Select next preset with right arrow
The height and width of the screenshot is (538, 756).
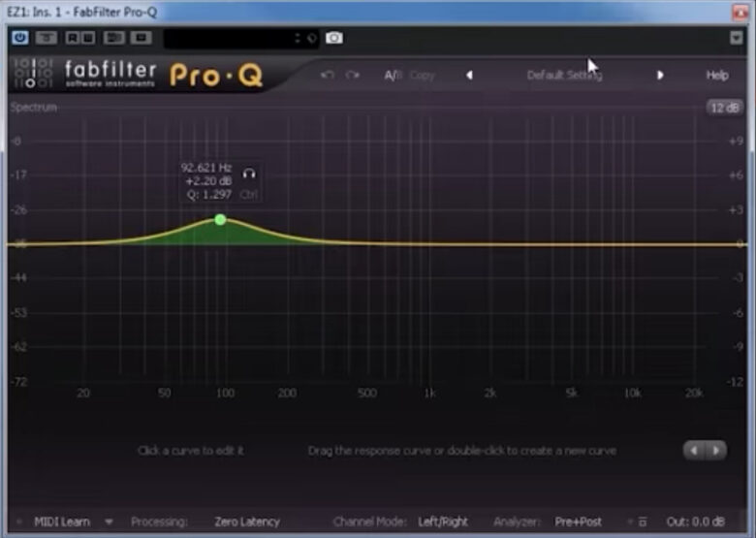pos(660,76)
